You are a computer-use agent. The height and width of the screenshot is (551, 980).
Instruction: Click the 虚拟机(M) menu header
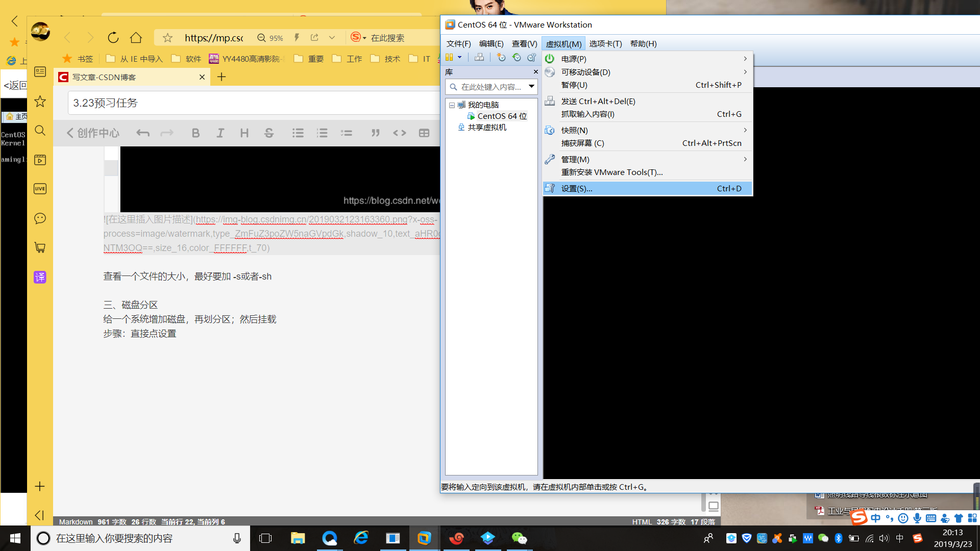point(563,44)
